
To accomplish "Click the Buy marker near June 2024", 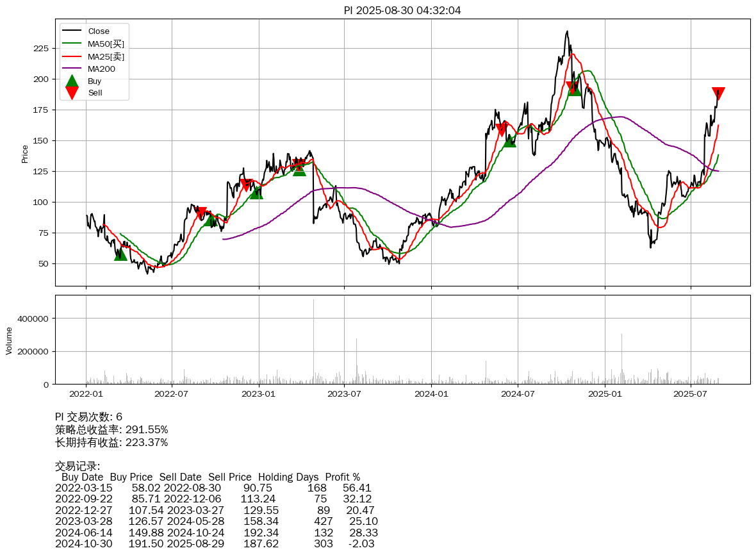I will pyautogui.click(x=509, y=140).
